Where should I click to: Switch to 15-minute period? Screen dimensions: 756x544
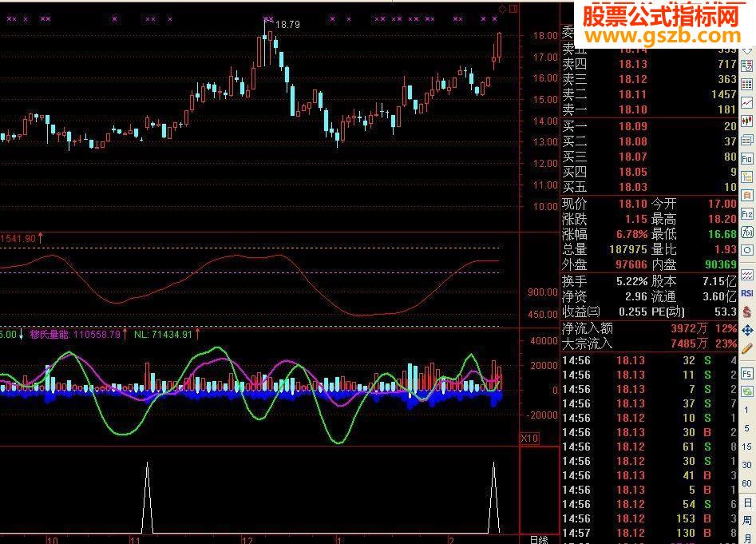pyautogui.click(x=747, y=447)
